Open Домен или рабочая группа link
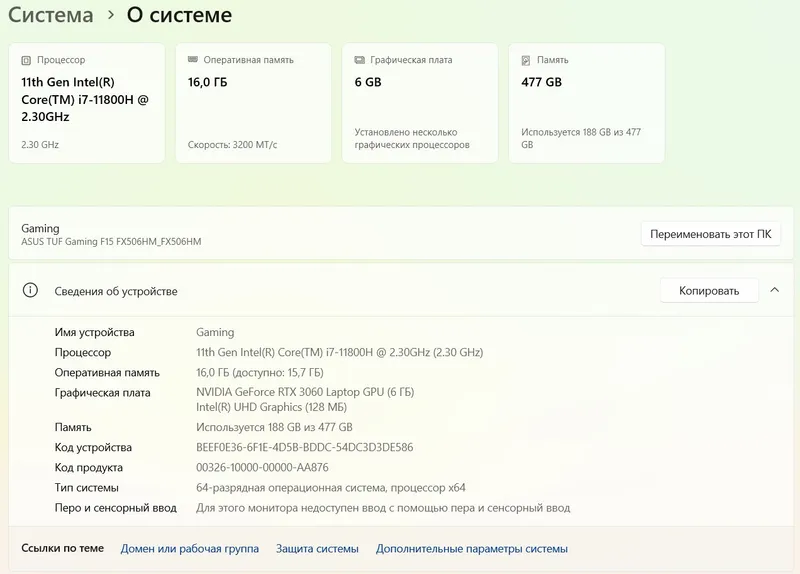The height and width of the screenshot is (574, 800). [189, 548]
